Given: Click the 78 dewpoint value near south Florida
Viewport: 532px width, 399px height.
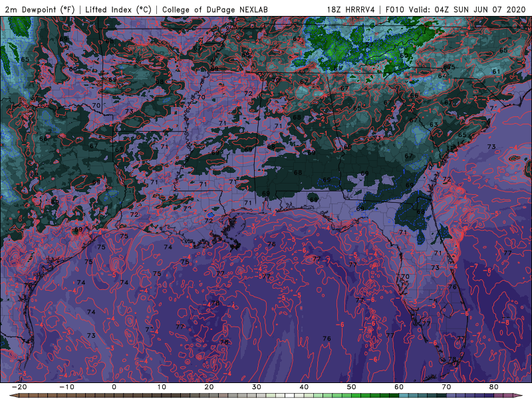Looking at the screenshot, I should click(x=452, y=359).
